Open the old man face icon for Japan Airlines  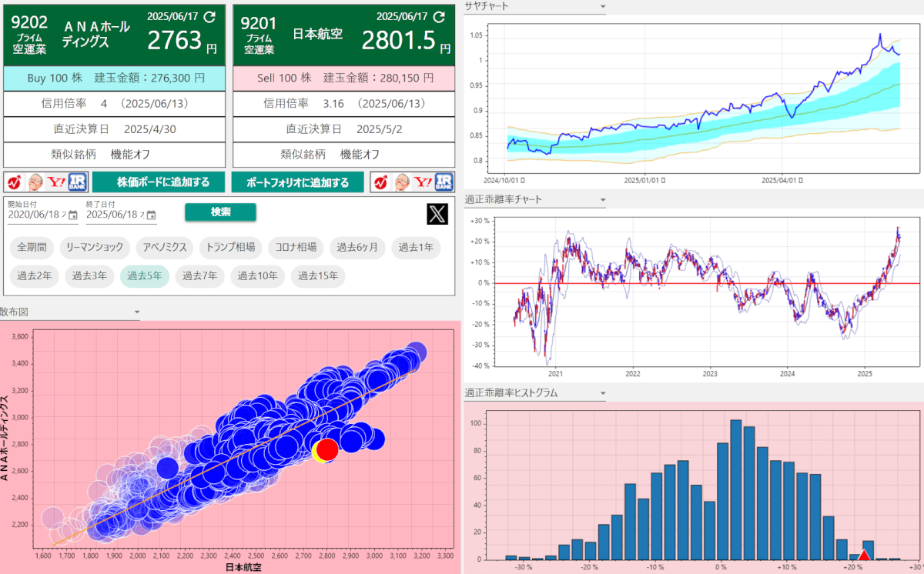click(x=402, y=182)
